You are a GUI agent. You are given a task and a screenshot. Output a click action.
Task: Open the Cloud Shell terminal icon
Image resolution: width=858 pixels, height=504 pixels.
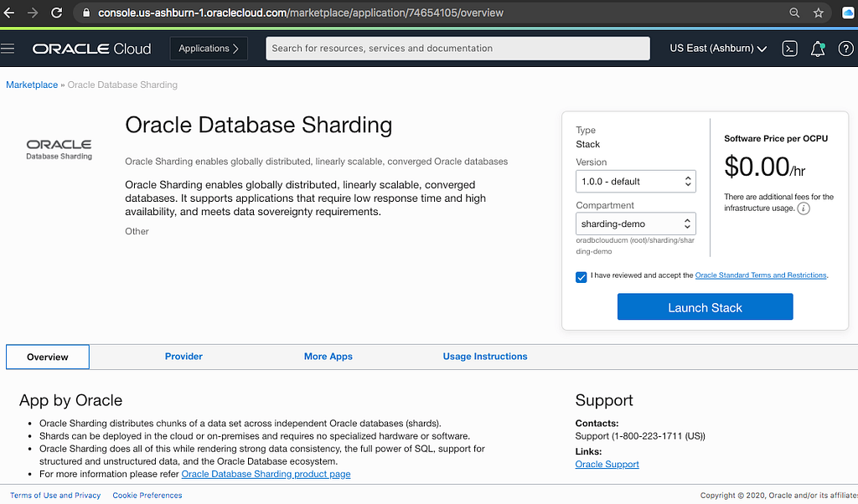click(789, 49)
